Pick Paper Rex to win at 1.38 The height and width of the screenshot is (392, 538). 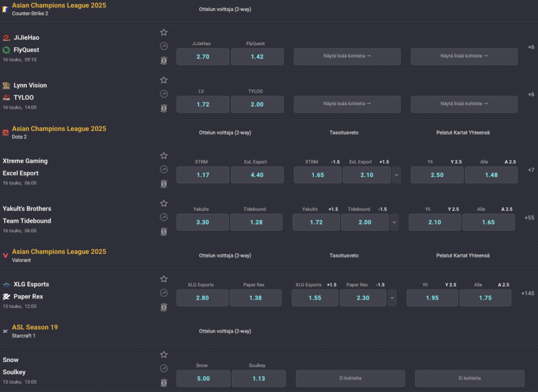click(x=255, y=297)
